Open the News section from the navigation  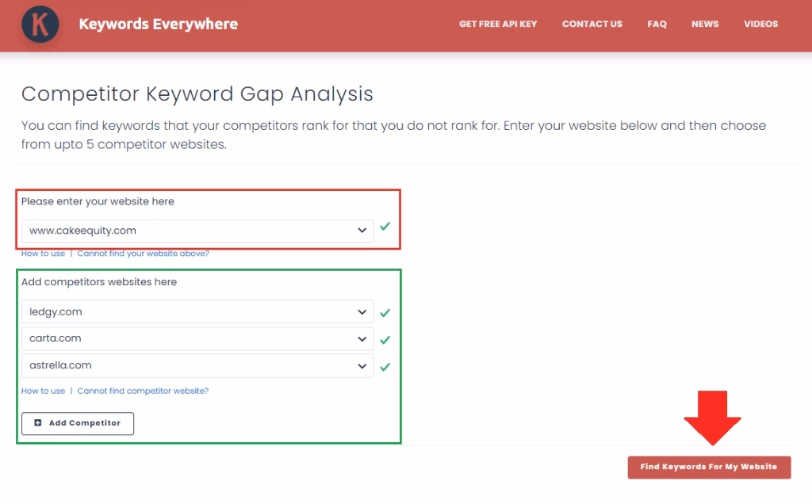tap(705, 24)
